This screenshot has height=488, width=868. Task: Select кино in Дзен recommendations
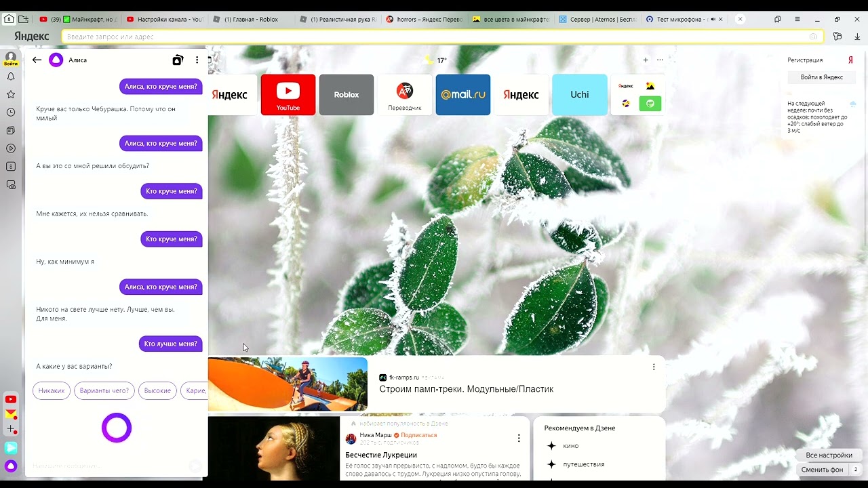(x=571, y=446)
